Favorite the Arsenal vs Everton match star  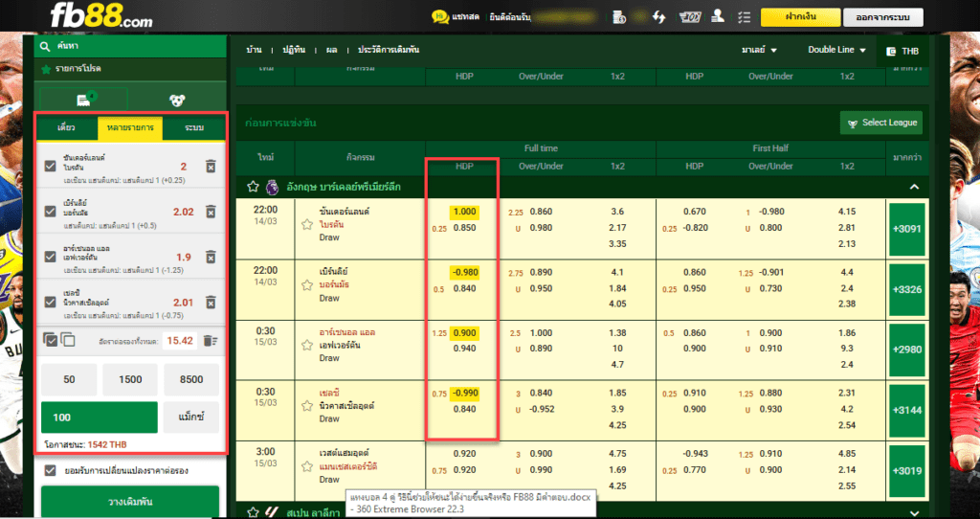point(307,345)
